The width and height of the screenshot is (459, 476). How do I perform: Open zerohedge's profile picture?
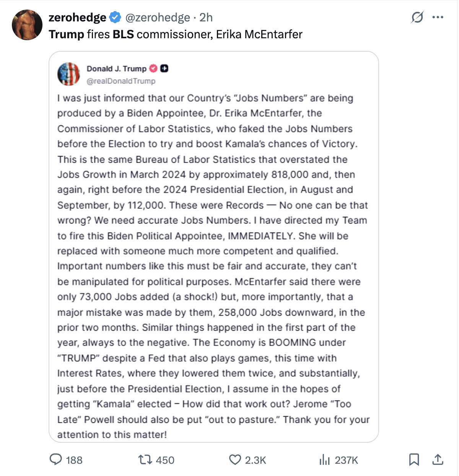[x=27, y=25]
